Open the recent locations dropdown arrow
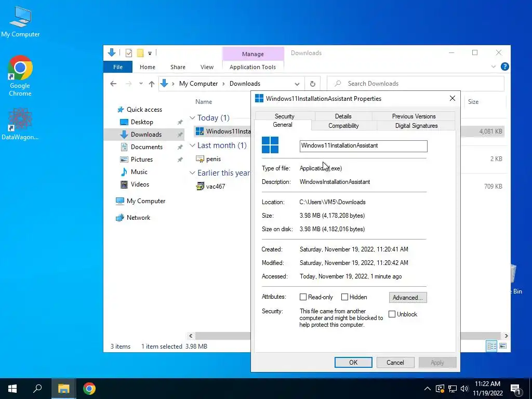 [x=141, y=84]
